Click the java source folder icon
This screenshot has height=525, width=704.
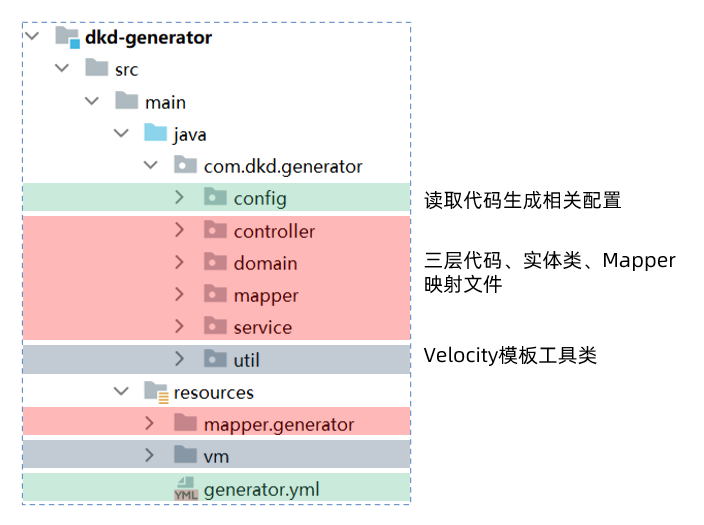(155, 134)
